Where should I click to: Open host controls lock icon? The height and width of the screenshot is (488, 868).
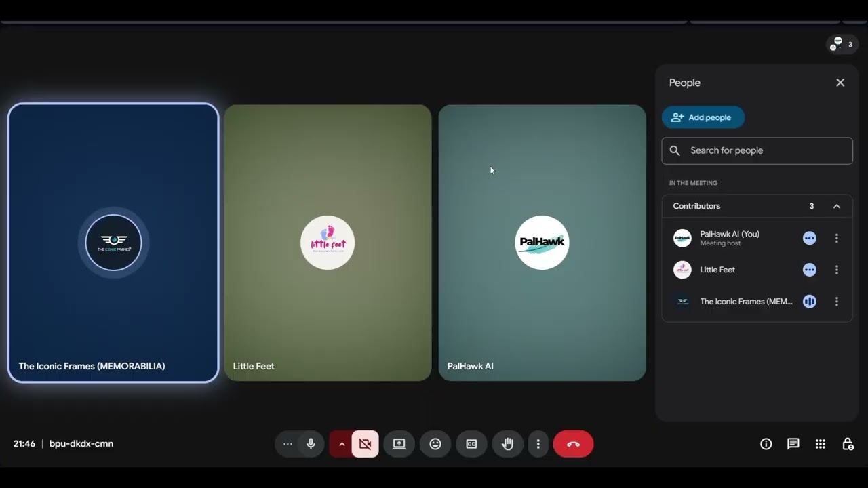coord(848,444)
